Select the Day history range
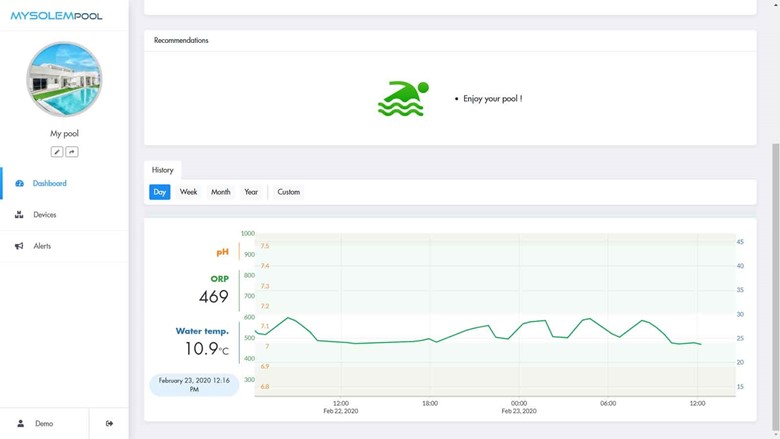The height and width of the screenshot is (439, 780). point(160,192)
